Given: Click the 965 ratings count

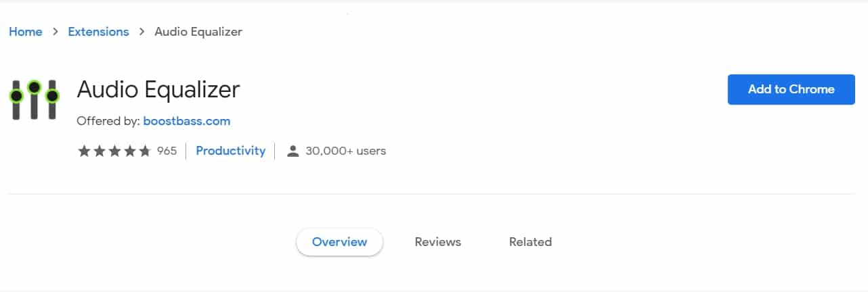Looking at the screenshot, I should tap(167, 151).
